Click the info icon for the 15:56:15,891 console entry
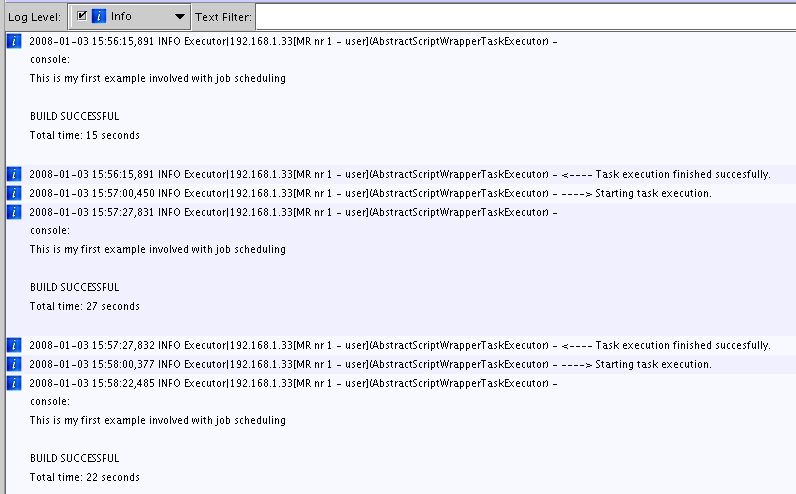This screenshot has height=494, width=796. (x=14, y=41)
